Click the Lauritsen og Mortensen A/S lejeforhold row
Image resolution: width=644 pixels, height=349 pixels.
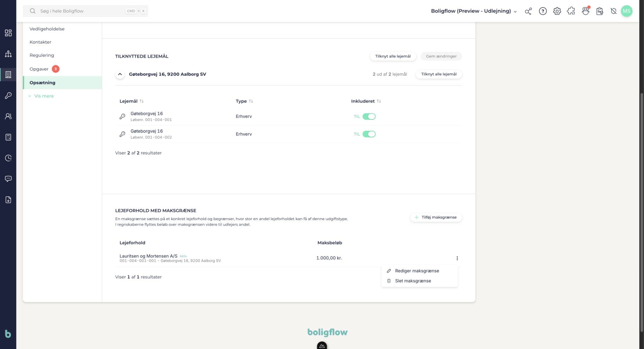pos(288,258)
